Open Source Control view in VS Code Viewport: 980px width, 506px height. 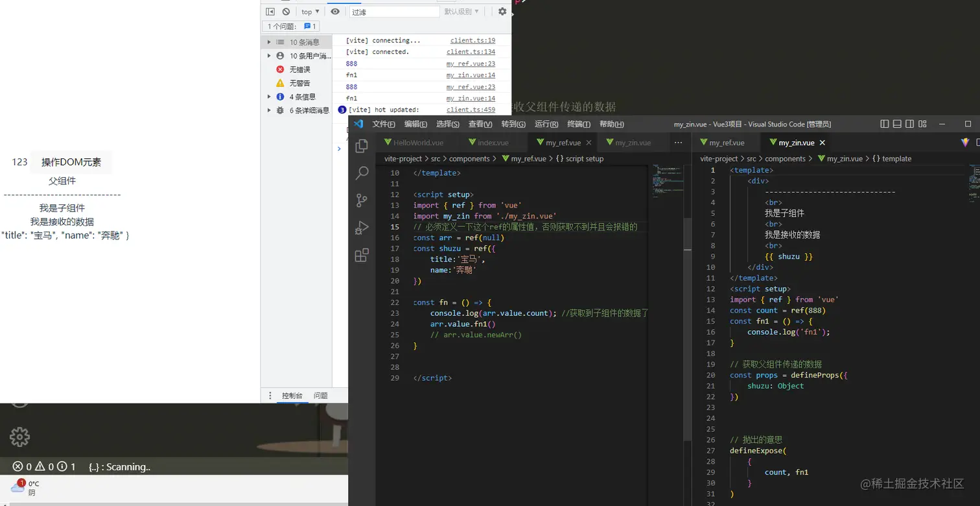(x=362, y=200)
